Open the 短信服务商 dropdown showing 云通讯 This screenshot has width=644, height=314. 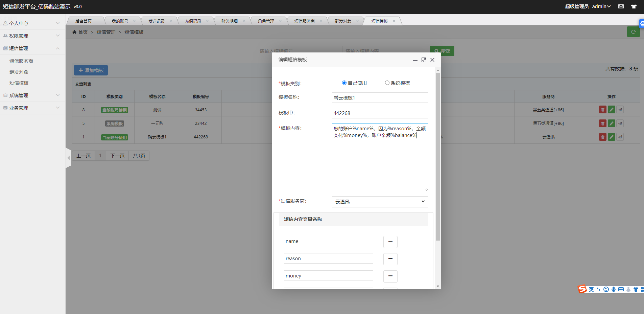click(380, 202)
